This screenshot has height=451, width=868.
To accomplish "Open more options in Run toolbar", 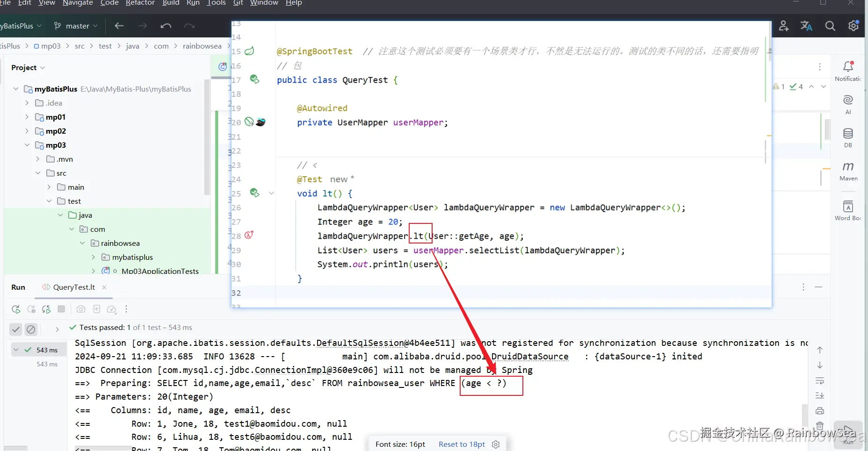I will click(126, 309).
